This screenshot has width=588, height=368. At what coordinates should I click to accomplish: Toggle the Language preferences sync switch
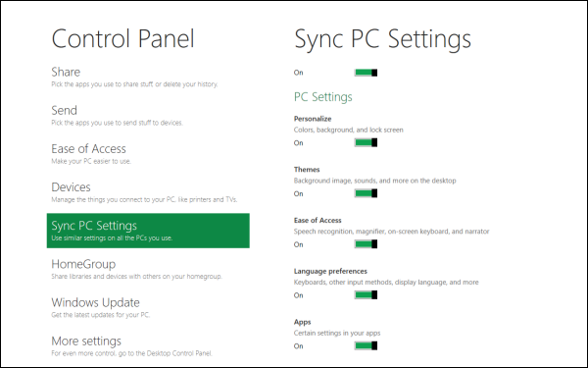pos(366,295)
